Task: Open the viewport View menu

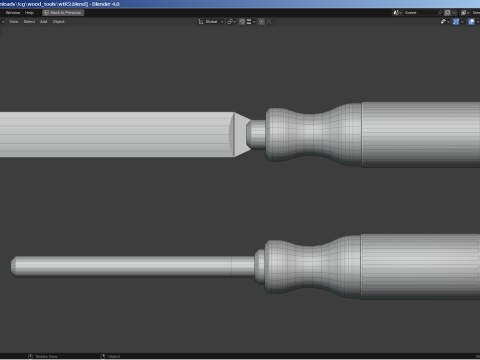Action: pyautogui.click(x=14, y=22)
